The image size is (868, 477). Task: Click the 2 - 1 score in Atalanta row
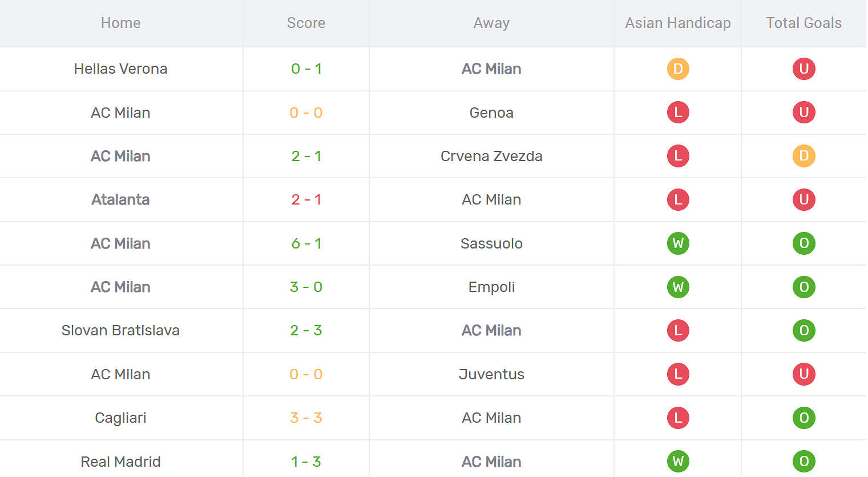tap(306, 200)
